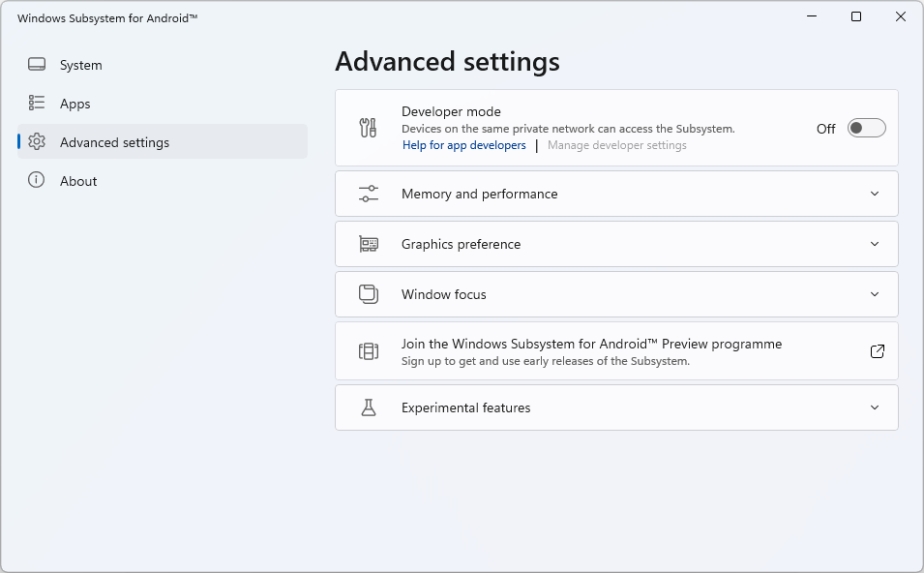Expand Graphics preference chevron
The width and height of the screenshot is (924, 573).
coord(875,244)
